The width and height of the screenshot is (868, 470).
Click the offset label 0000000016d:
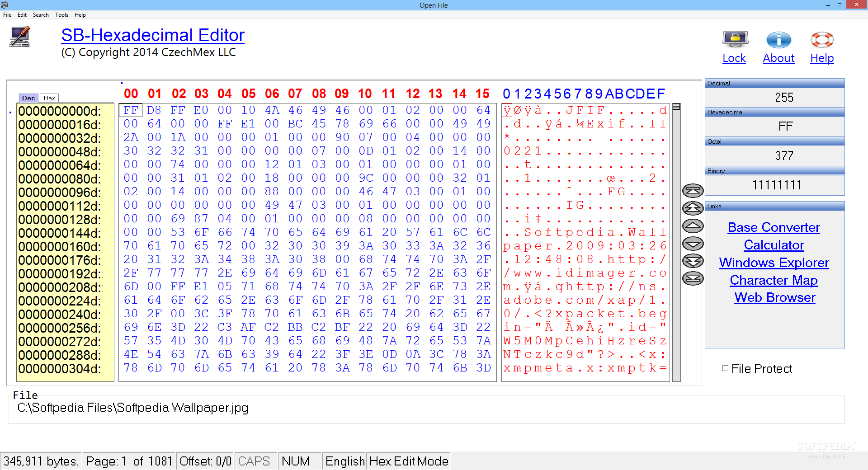[x=60, y=125]
